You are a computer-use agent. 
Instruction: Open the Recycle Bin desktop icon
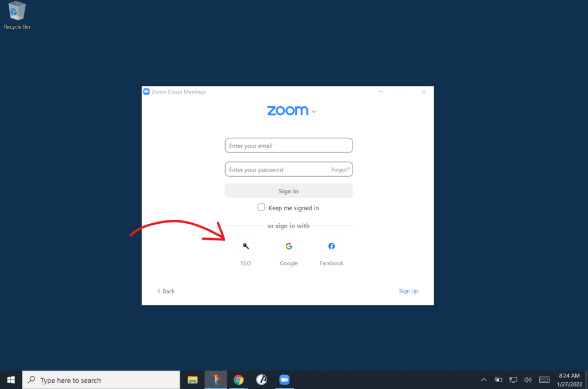pyautogui.click(x=17, y=15)
